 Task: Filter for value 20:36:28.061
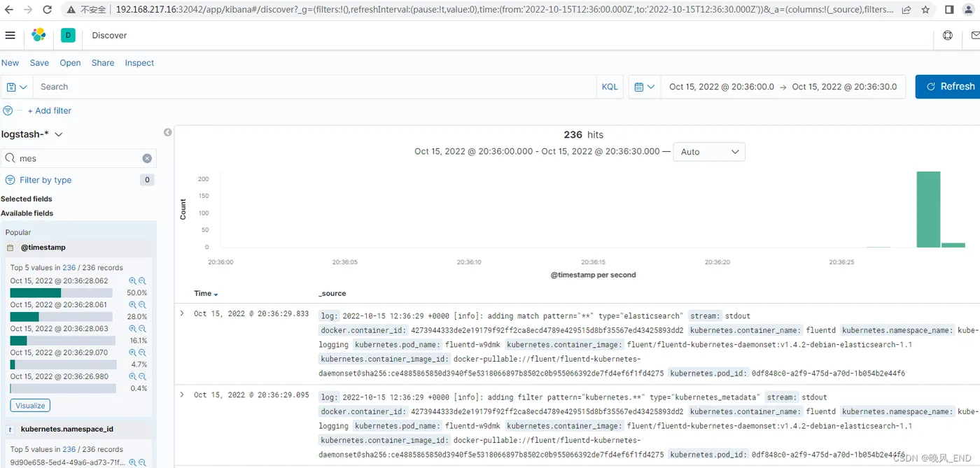coord(133,305)
